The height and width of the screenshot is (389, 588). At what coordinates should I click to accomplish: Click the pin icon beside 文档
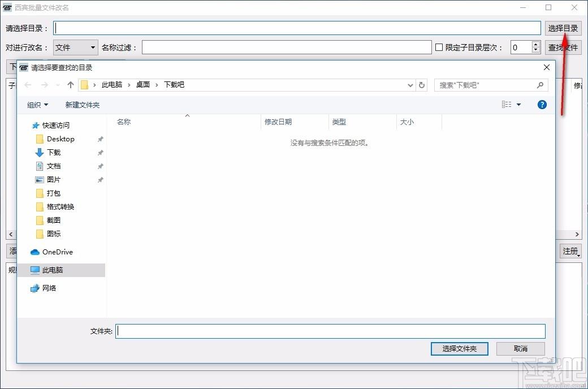pyautogui.click(x=100, y=166)
